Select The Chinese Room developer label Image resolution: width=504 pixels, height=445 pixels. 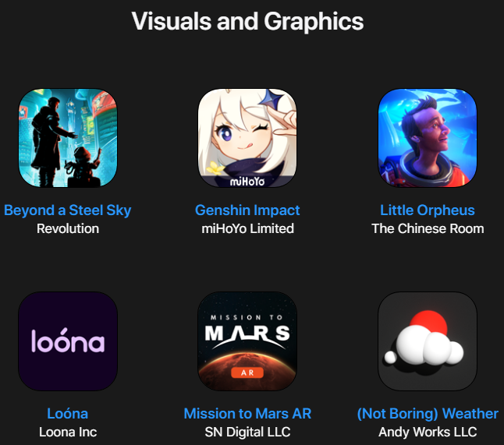coord(428,228)
